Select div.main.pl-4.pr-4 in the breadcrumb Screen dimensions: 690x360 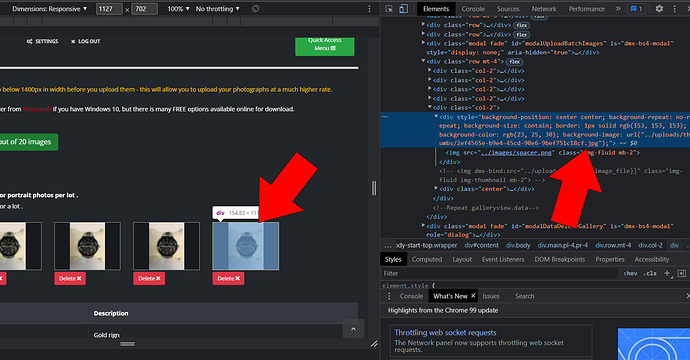(562, 246)
